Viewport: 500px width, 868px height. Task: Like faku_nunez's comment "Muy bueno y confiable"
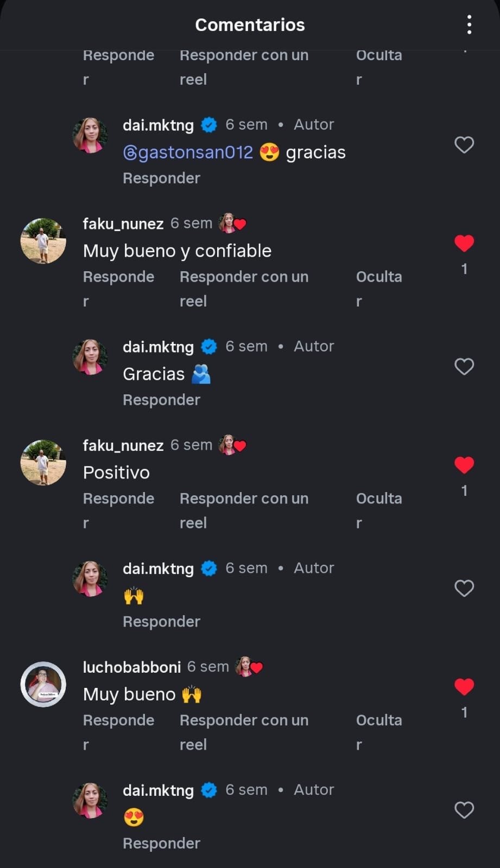[x=464, y=244]
